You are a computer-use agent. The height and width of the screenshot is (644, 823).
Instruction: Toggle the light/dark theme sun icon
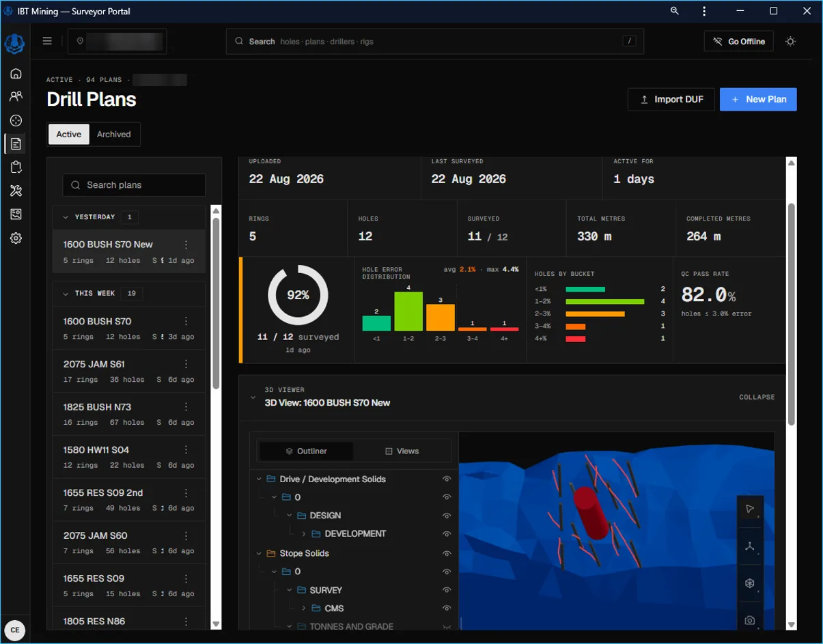[x=790, y=42]
